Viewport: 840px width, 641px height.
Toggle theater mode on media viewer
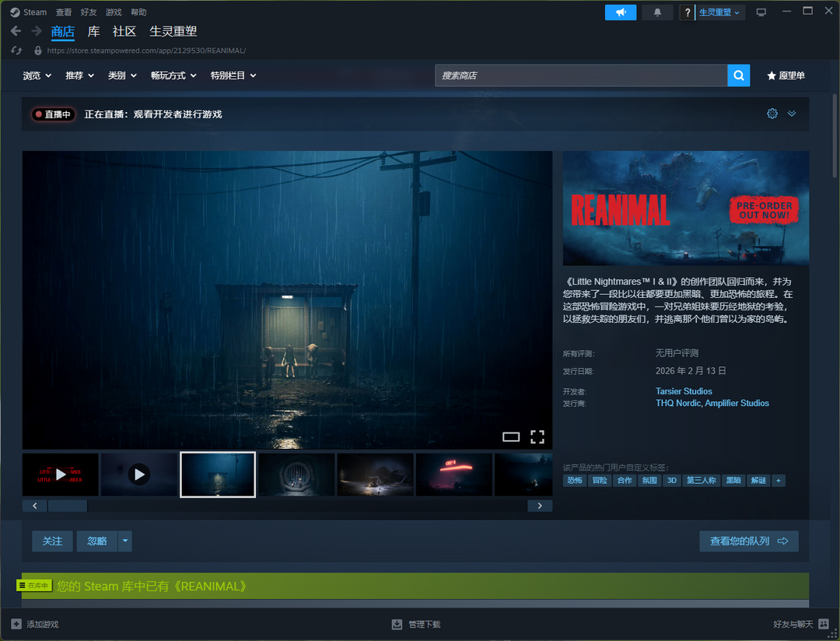(511, 437)
